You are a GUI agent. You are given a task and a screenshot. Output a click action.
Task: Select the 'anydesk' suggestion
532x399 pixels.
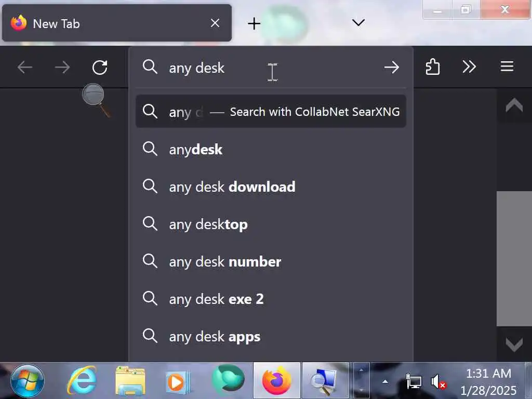(x=271, y=149)
